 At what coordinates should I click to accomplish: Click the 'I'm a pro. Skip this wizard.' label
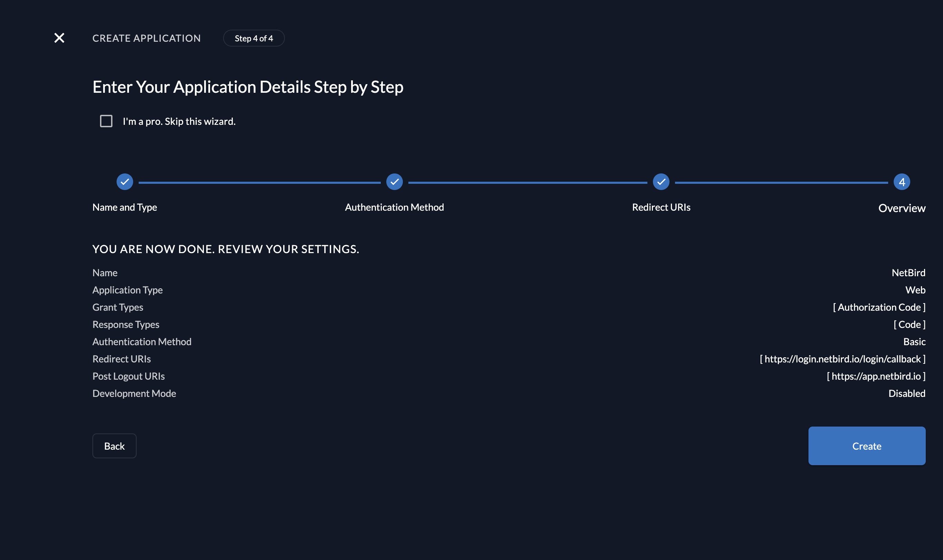tap(179, 121)
